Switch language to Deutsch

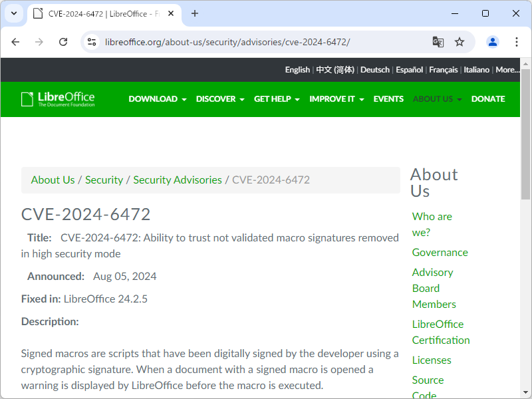[x=375, y=70]
